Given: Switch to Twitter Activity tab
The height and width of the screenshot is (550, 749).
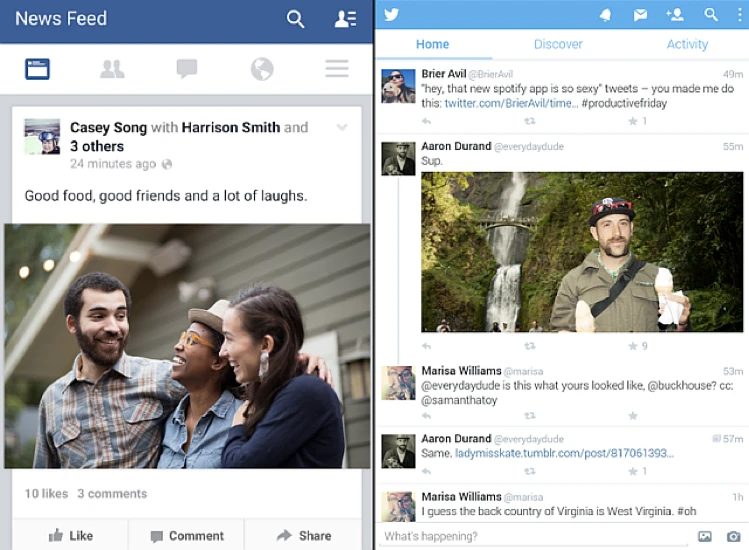Looking at the screenshot, I should pos(687,44).
